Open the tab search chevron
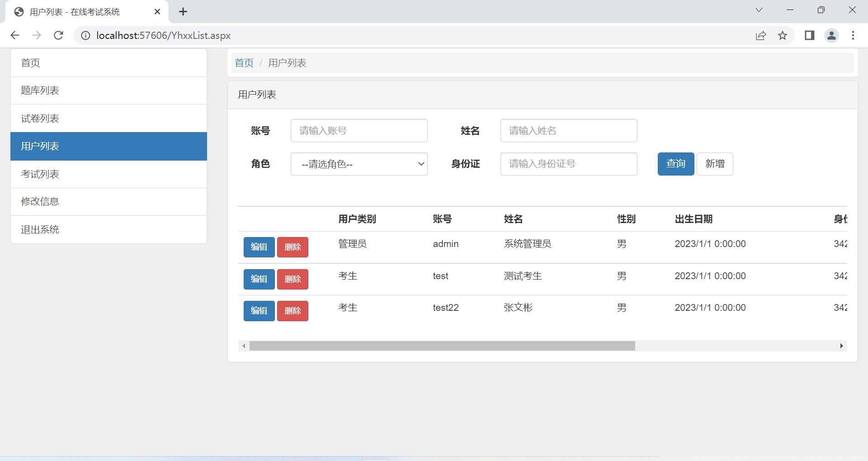The image size is (868, 461). click(759, 10)
